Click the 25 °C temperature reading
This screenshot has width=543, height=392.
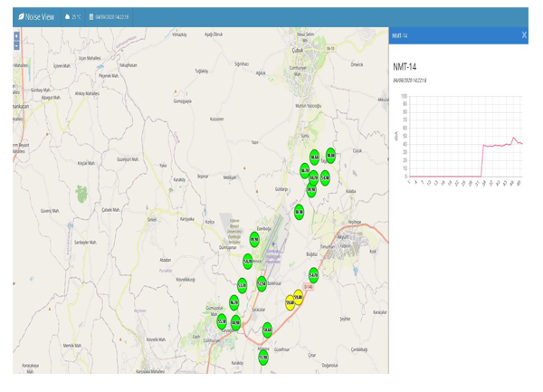point(76,17)
